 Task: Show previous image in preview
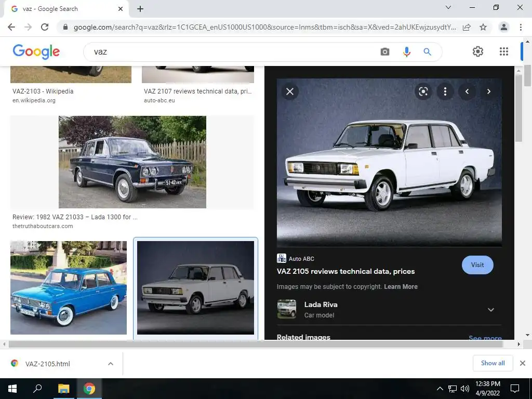point(467,91)
